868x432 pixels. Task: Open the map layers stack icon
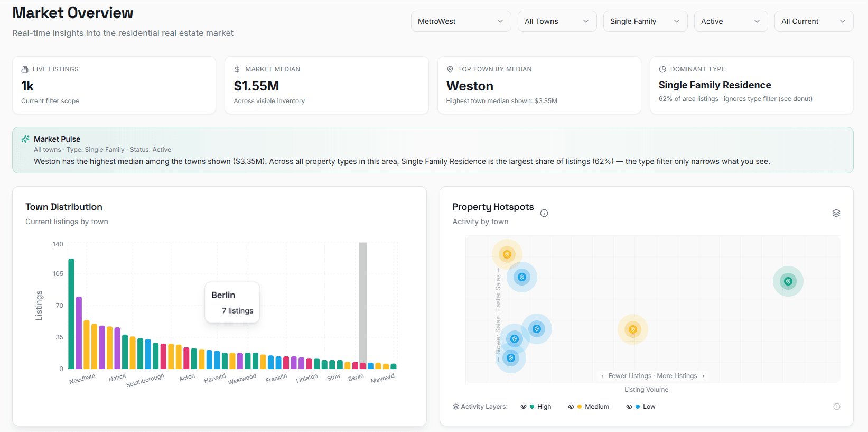[x=836, y=213]
